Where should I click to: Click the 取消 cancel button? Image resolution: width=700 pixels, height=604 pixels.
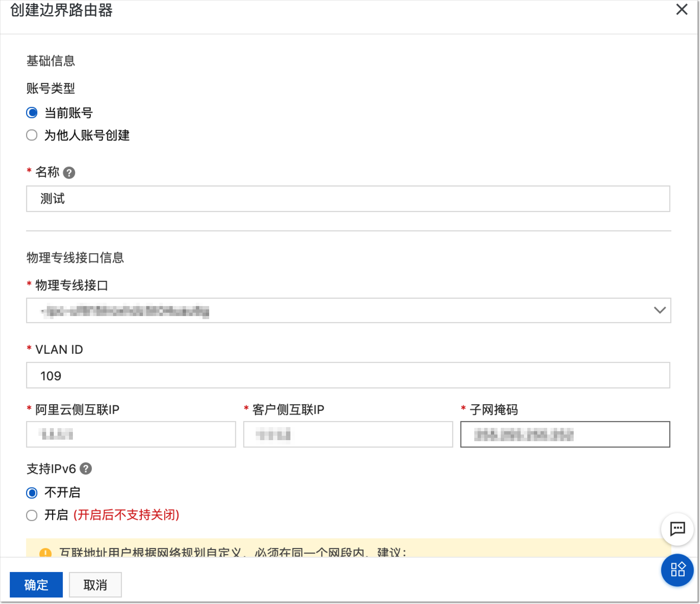click(x=95, y=585)
